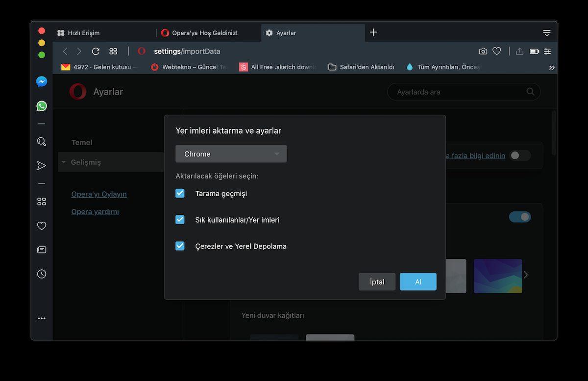Open the Easy Setup sliders icon

pos(547,51)
